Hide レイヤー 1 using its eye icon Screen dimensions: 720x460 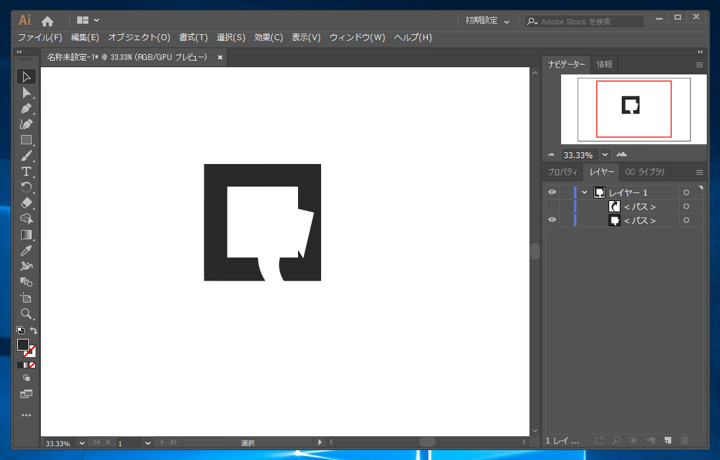pos(552,192)
